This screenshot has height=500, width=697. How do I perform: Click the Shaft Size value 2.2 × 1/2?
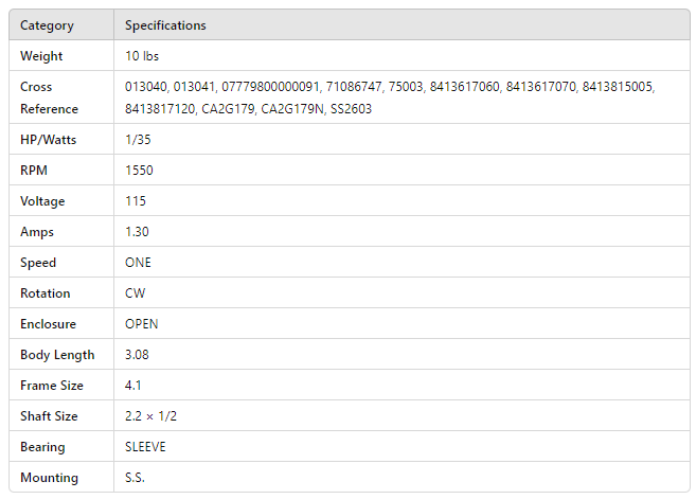(151, 417)
